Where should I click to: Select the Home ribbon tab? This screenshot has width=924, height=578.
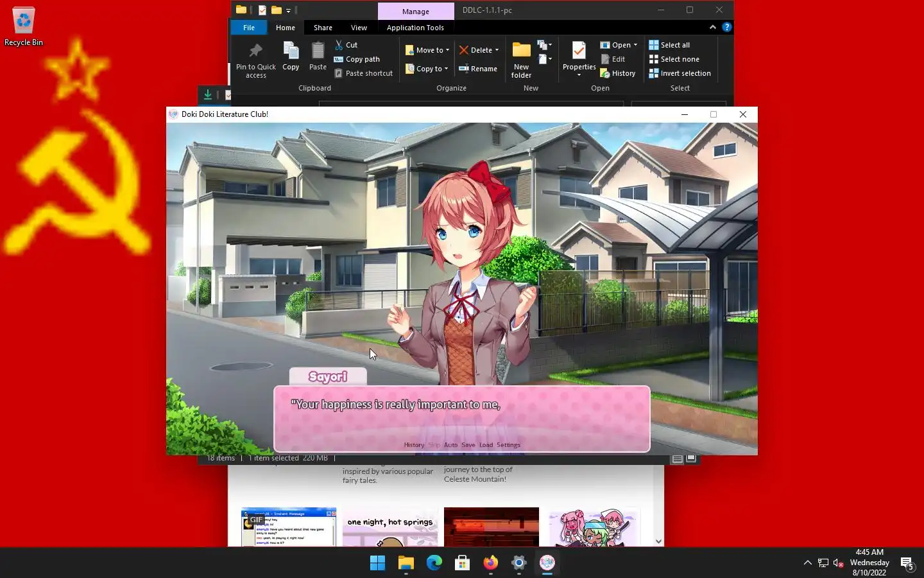[286, 27]
